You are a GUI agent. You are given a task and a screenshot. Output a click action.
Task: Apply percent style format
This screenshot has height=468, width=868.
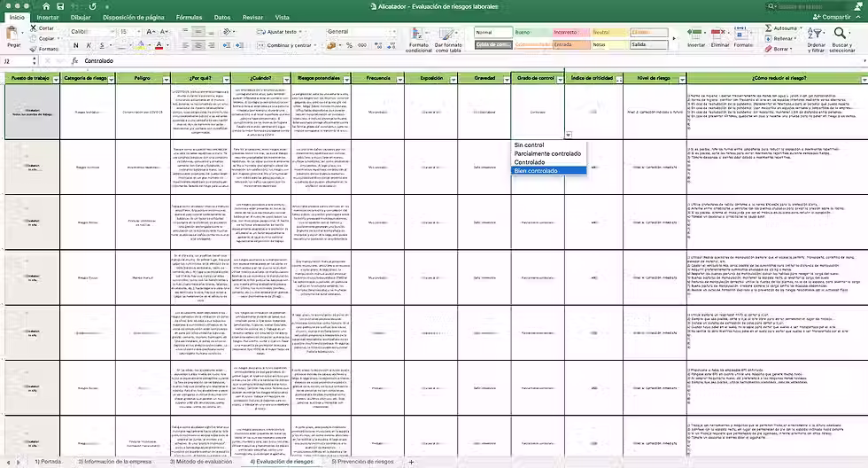click(x=349, y=45)
